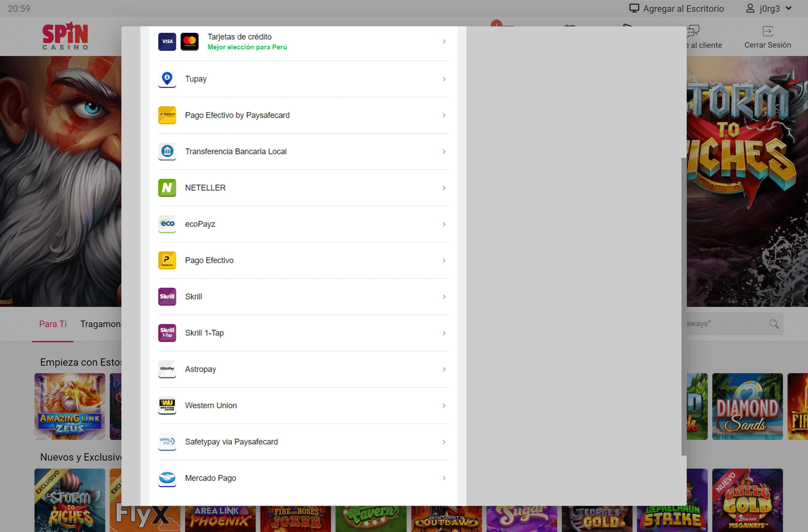Expand the Mercado Pago row chevron
This screenshot has height=532, width=808.
click(444, 478)
